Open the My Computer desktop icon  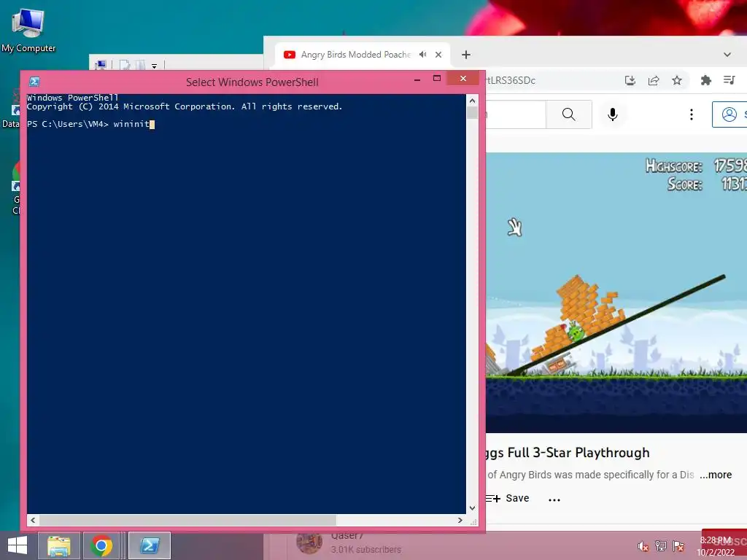[28, 31]
